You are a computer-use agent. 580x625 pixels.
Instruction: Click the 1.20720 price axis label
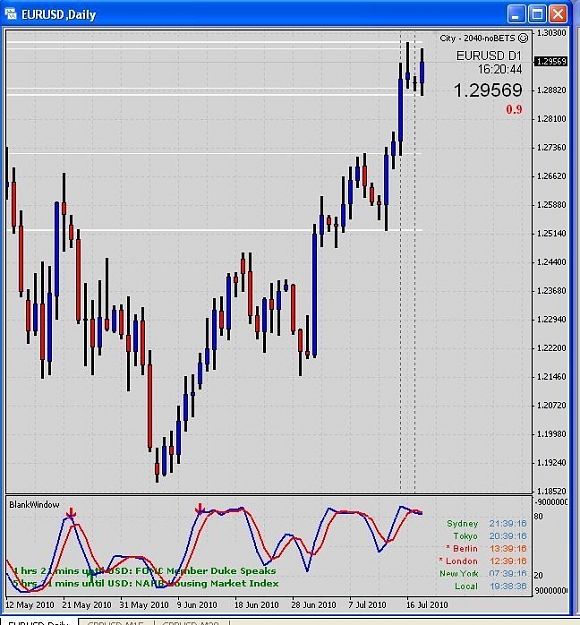(x=552, y=405)
